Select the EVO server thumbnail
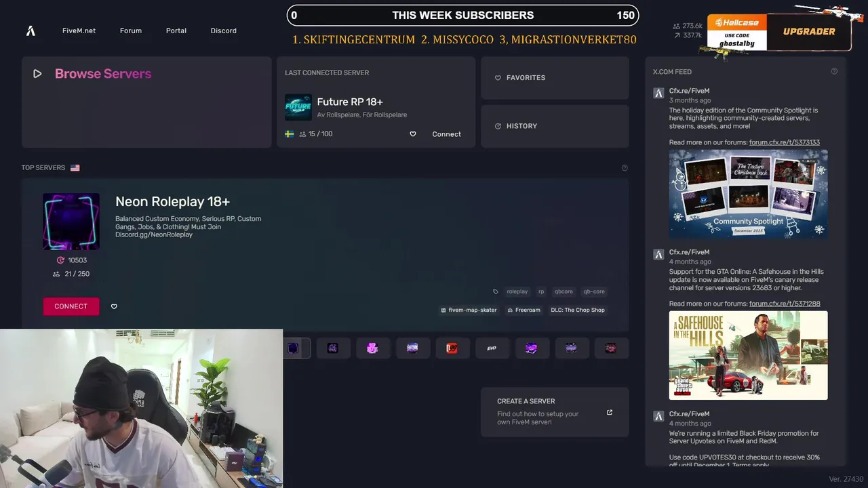This screenshot has height=488, width=868. pos(492,348)
